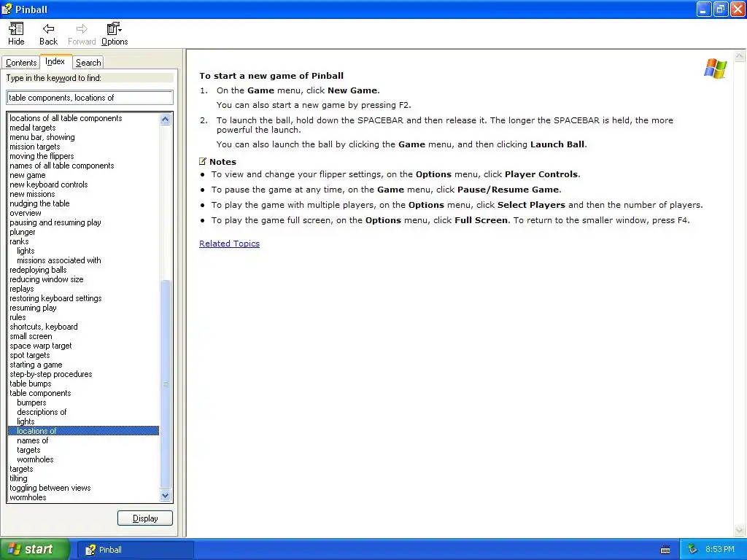
Task: Click the index list scrollbar thumb
Action: (166, 384)
